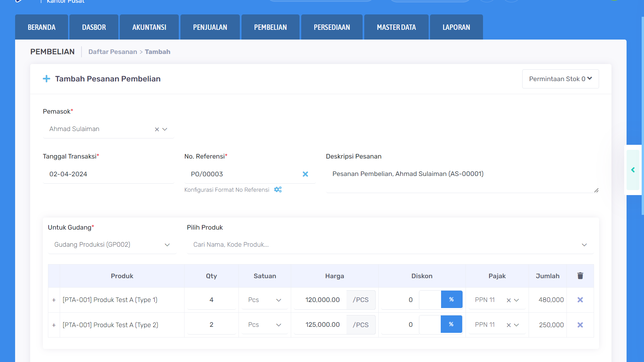Click the plus icon beside Tambah Pesanan Pembelian

point(47,79)
